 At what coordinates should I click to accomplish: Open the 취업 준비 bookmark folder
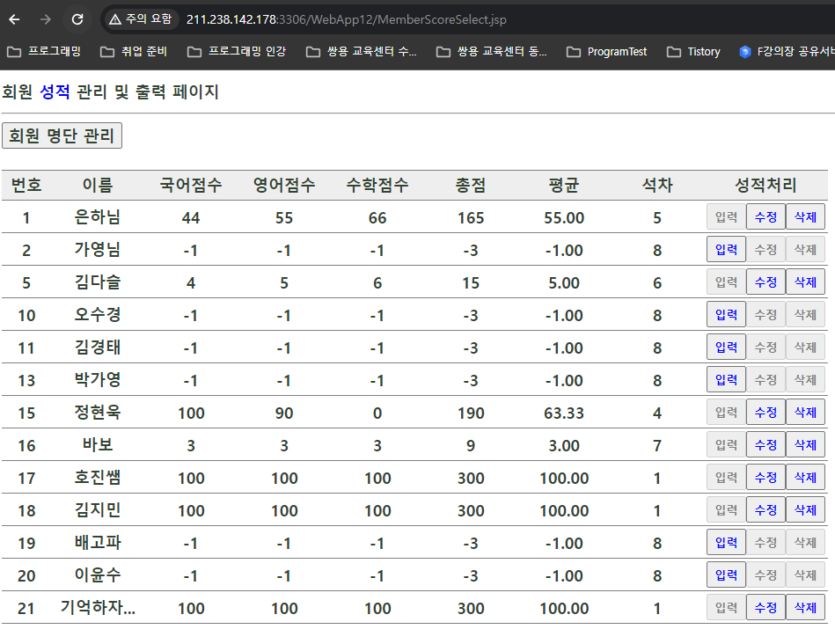[134, 52]
